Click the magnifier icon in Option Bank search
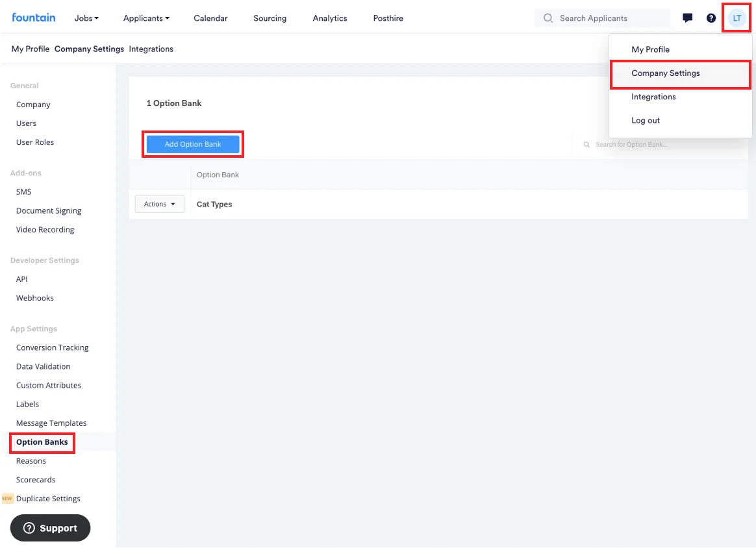756x548 pixels. (586, 145)
